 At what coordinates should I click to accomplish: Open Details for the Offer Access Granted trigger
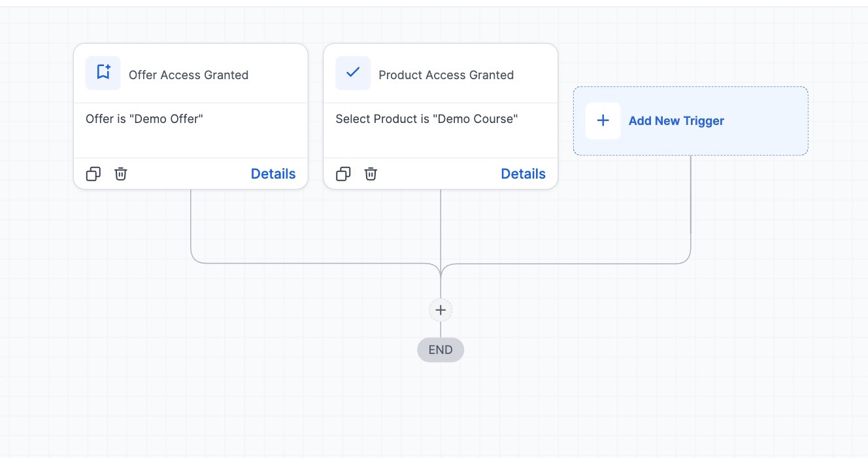coord(273,174)
